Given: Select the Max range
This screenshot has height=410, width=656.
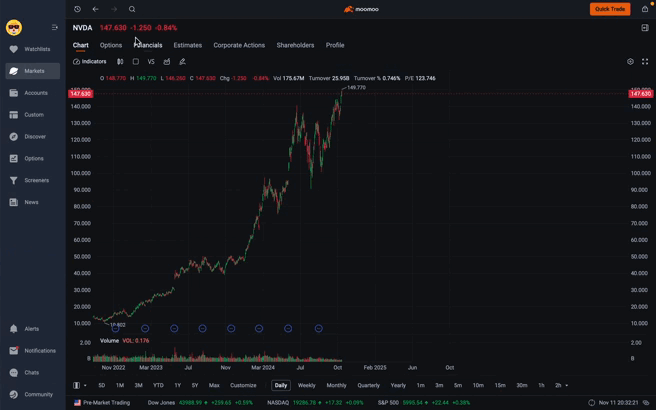Looking at the screenshot, I should pyautogui.click(x=214, y=385).
